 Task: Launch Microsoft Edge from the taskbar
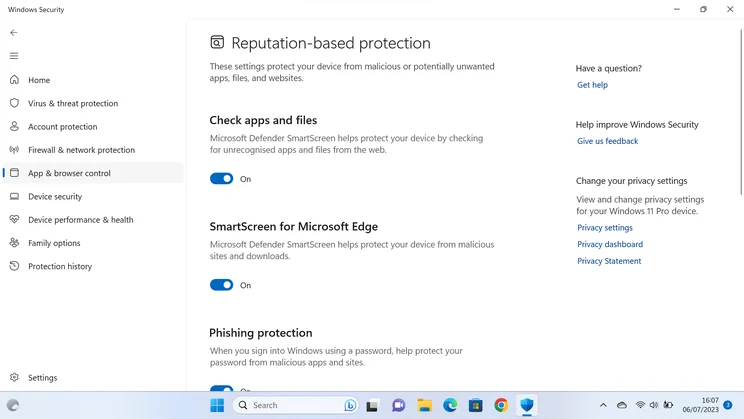coord(450,405)
